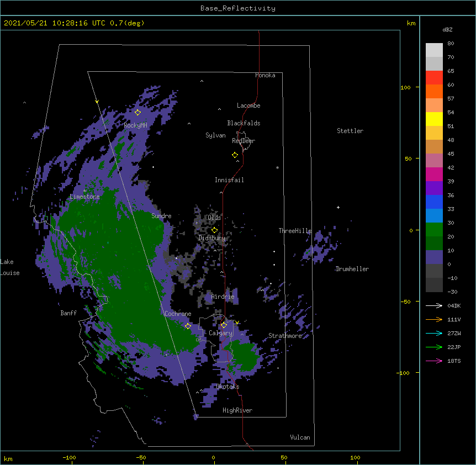Click the Sylvan label

[x=215, y=135]
